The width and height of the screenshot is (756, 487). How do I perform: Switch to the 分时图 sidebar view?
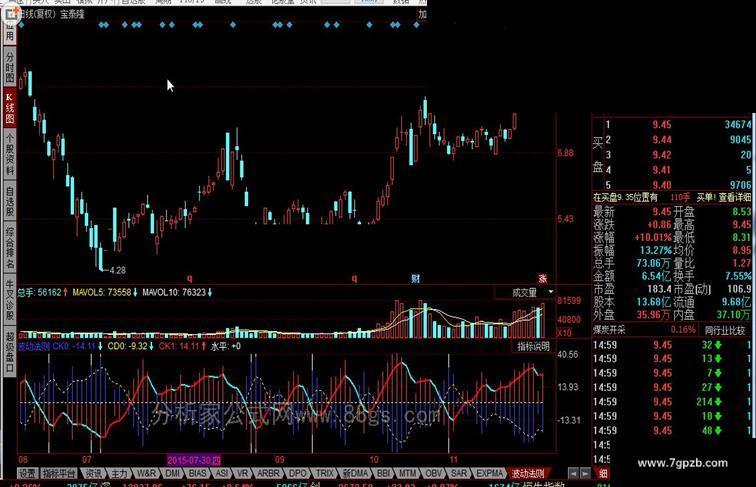[x=10, y=66]
